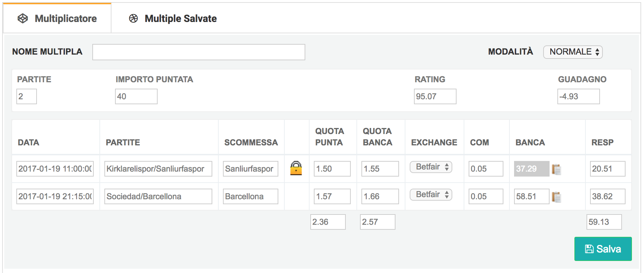Open the Betfair exchange dropdown in Sociedad/Barcellona row
Image resolution: width=644 pixels, height=273 pixels.
431,195
